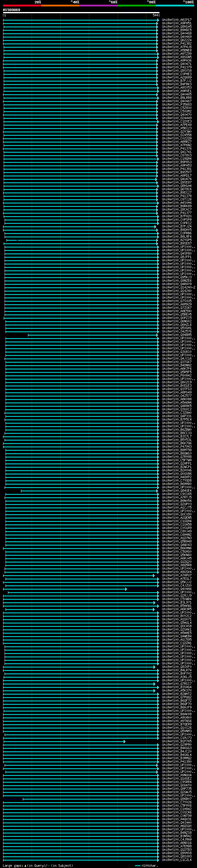Select the UniRef100_B6KHN6 label
The width and height of the screenshot is (197, 868).
tap(176, 549)
